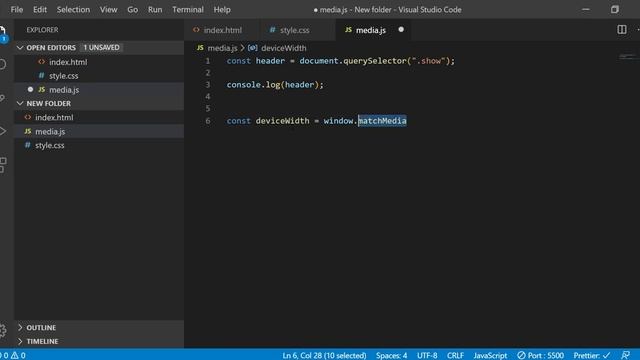The width and height of the screenshot is (640, 360).
Task: Click the code minimap preview
Action: pyautogui.click(x=629, y=57)
